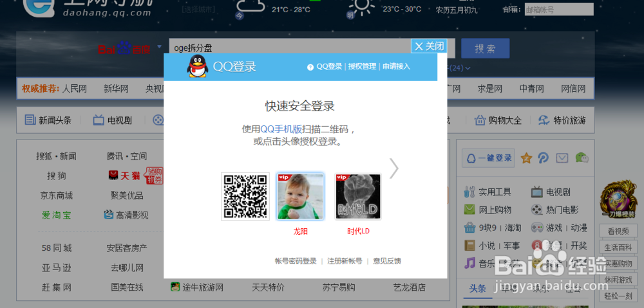
Task: Click the Qzone star icon
Action: (x=526, y=158)
